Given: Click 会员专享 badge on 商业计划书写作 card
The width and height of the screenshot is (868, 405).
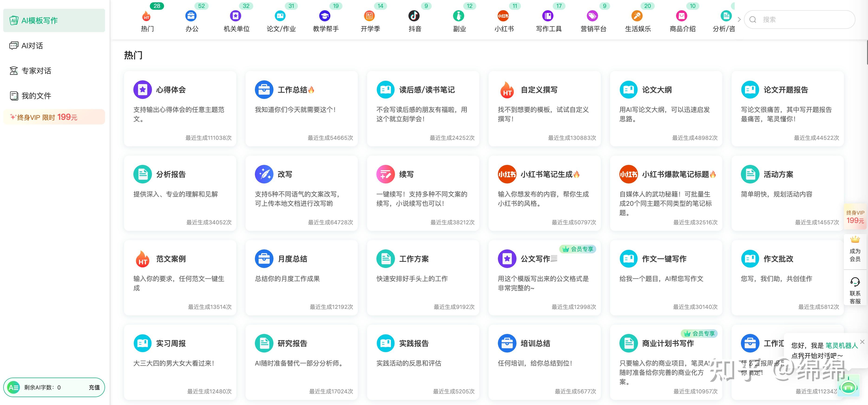Looking at the screenshot, I should point(699,334).
